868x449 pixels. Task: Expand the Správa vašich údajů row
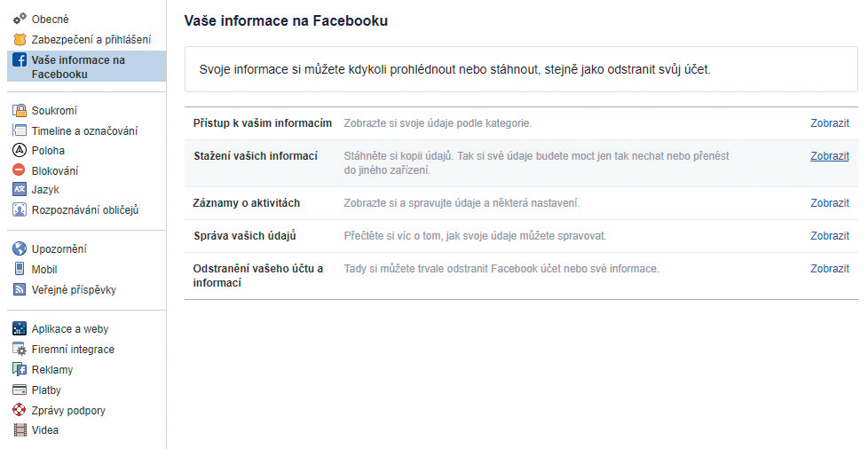[x=521, y=236]
